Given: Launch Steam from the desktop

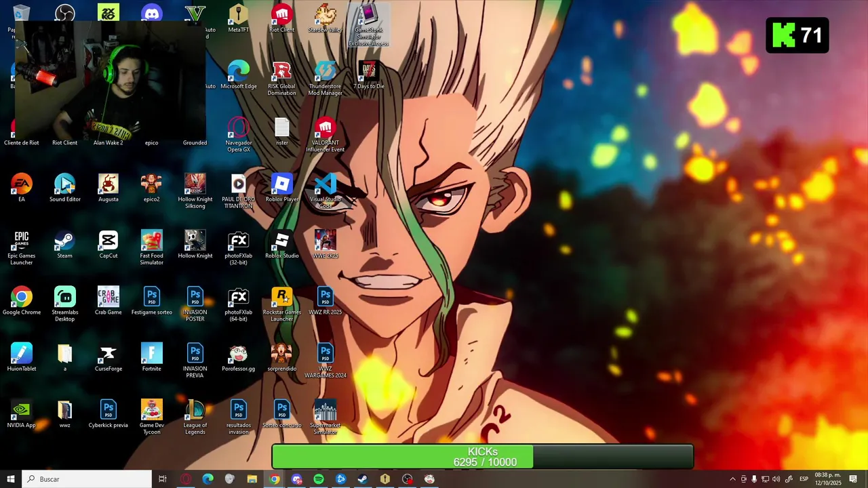Looking at the screenshot, I should coord(65,245).
